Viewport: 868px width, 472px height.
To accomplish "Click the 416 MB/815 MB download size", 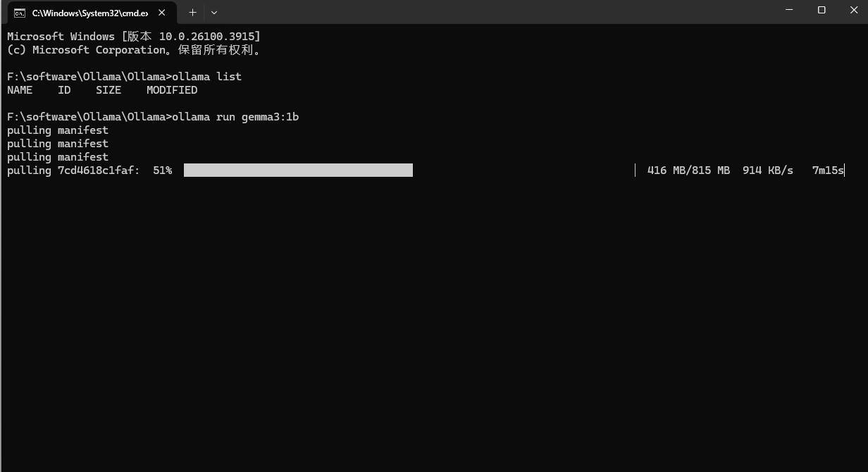I will 688,170.
